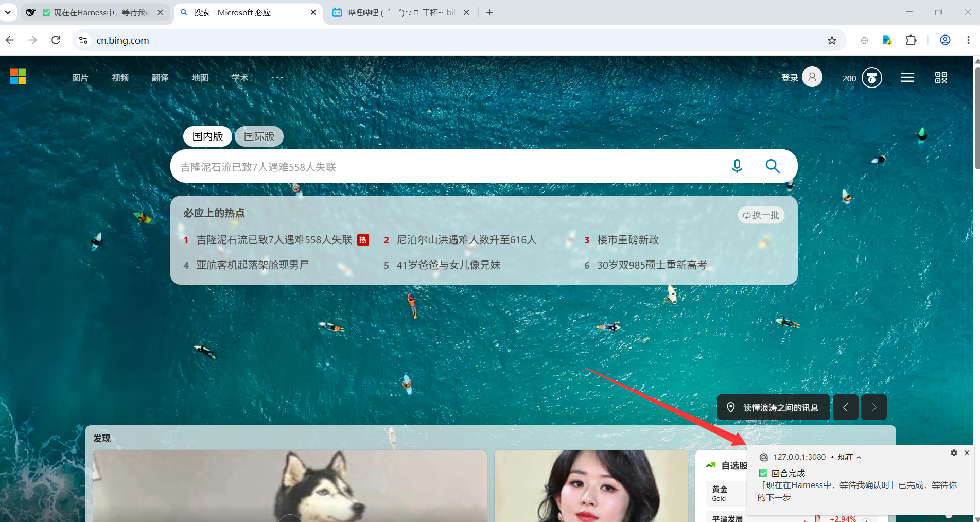Open hot topic 亚航客机起落架舱现男尸

coord(253,265)
